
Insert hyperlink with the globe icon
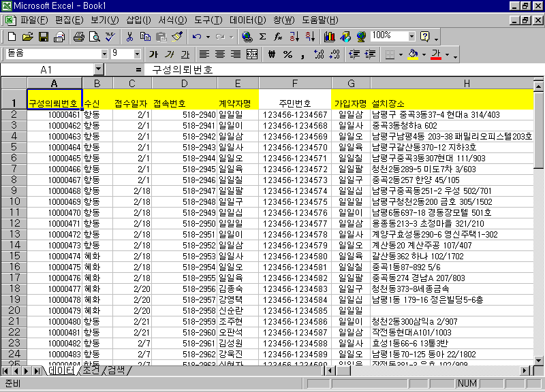point(247,37)
